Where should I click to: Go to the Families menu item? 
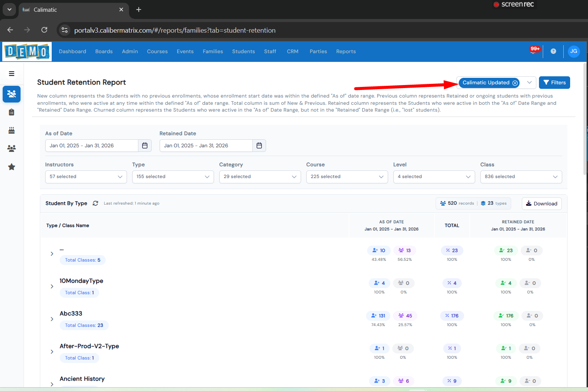pyautogui.click(x=213, y=52)
